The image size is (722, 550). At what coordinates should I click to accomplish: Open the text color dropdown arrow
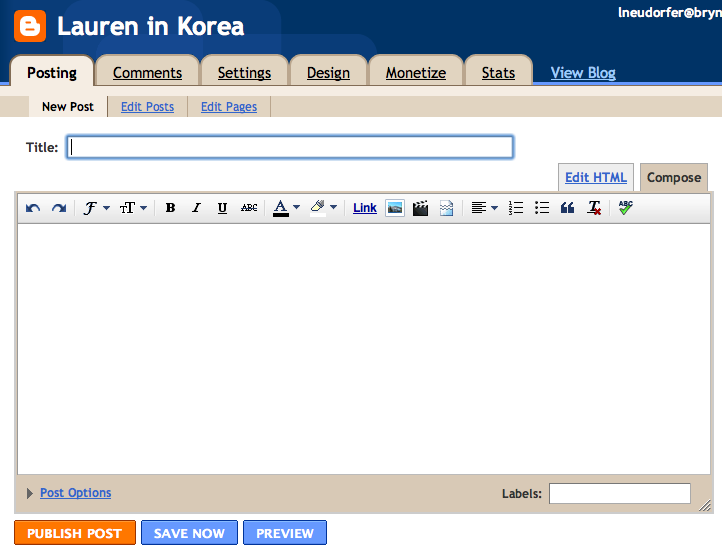(x=297, y=207)
